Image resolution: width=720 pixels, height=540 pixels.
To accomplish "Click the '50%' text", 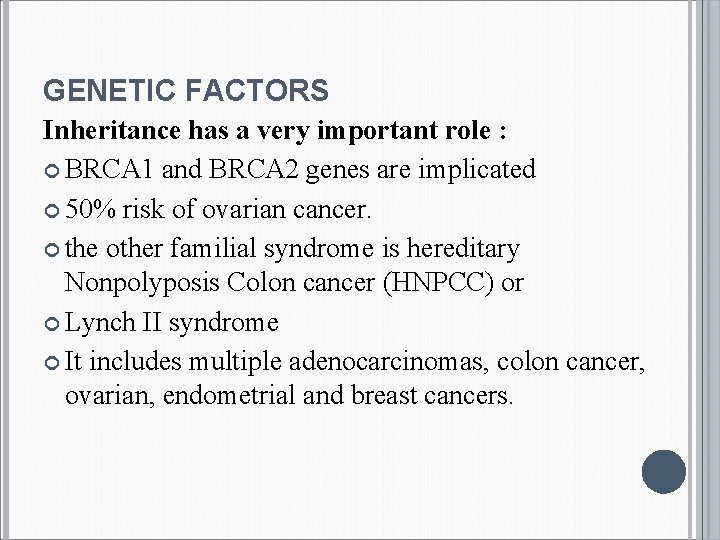I will pyautogui.click(x=90, y=209).
